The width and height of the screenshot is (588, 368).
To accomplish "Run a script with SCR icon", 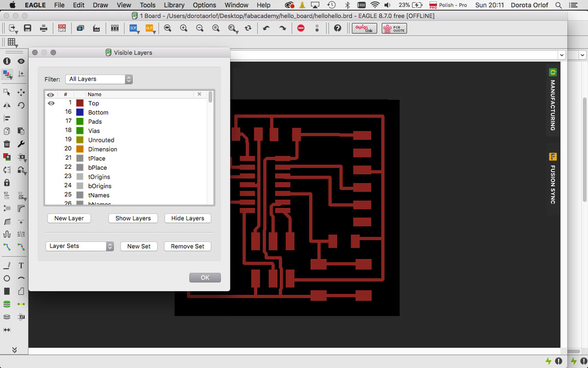I will coord(133,28).
